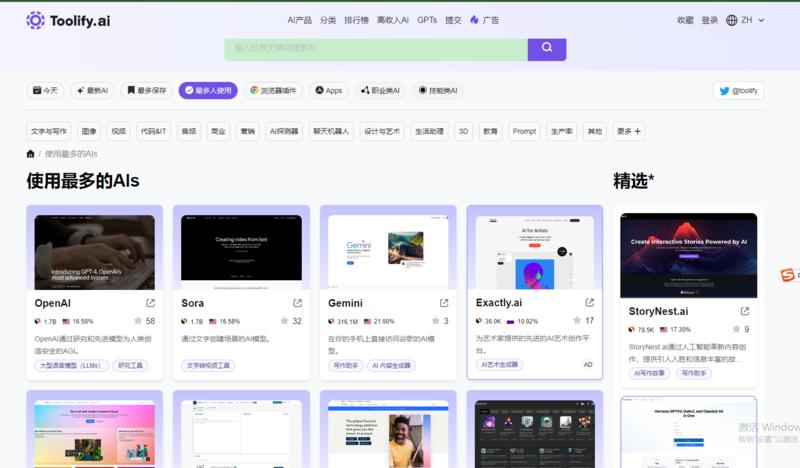Click the Toolify.ai logo

(x=68, y=20)
